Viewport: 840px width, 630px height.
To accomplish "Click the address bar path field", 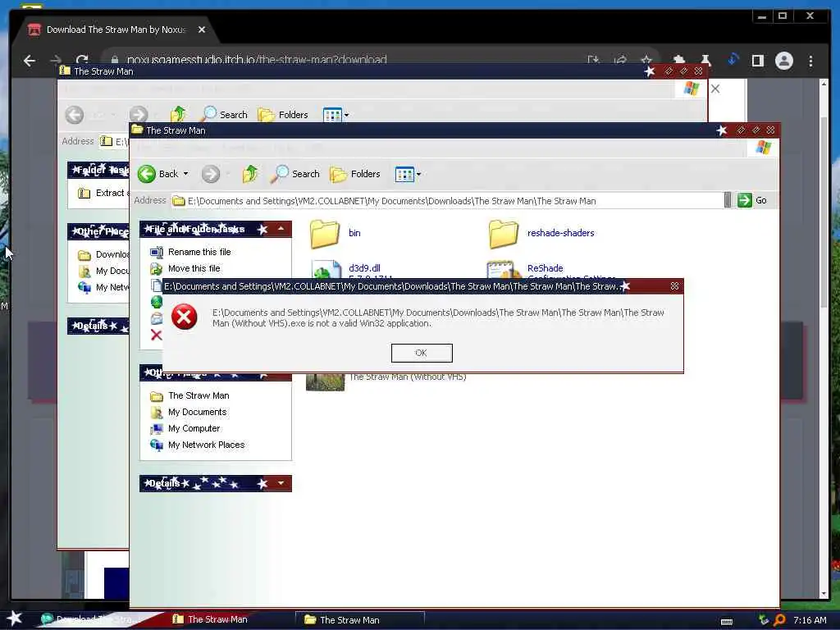I will point(447,201).
